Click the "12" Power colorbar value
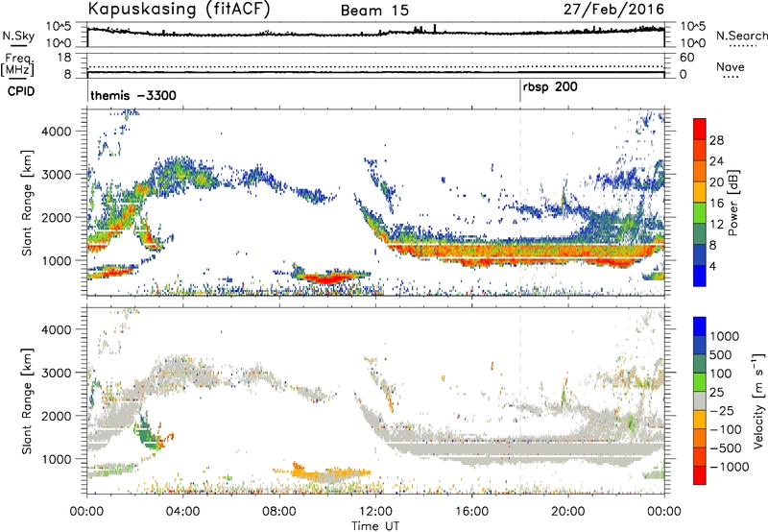 click(x=716, y=225)
